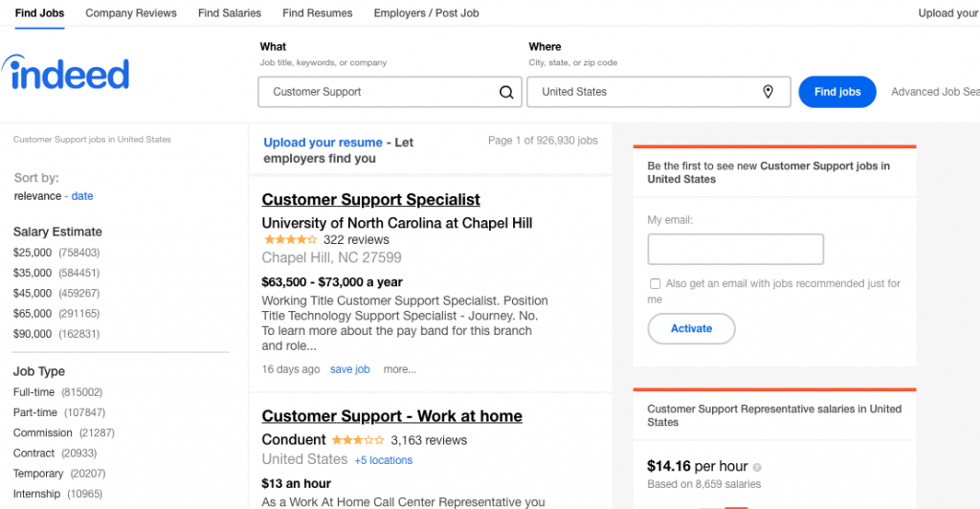The image size is (980, 509).
Task: Open the Company Reviews tab
Action: pyautogui.click(x=131, y=13)
